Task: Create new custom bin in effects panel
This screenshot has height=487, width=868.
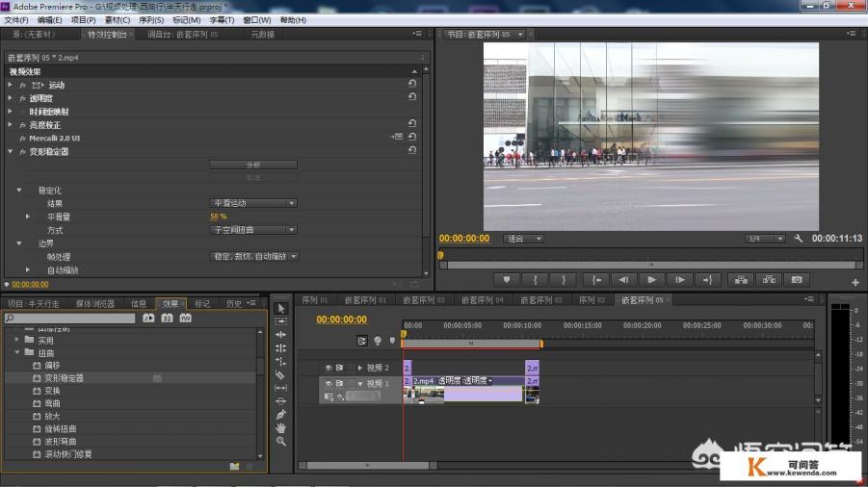Action: click(234, 467)
